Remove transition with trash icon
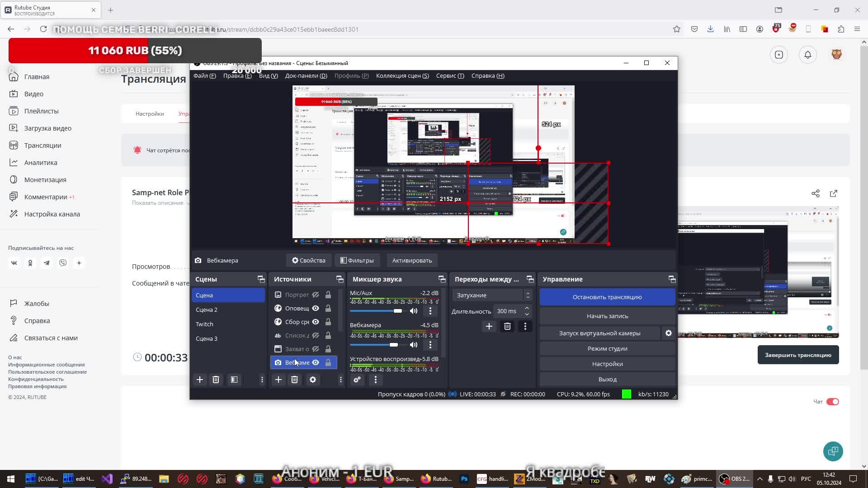The width and height of the screenshot is (868, 488). point(507,326)
